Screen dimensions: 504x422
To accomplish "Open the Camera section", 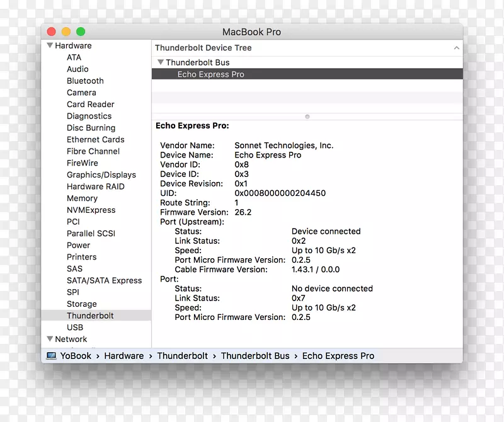I will tap(81, 92).
